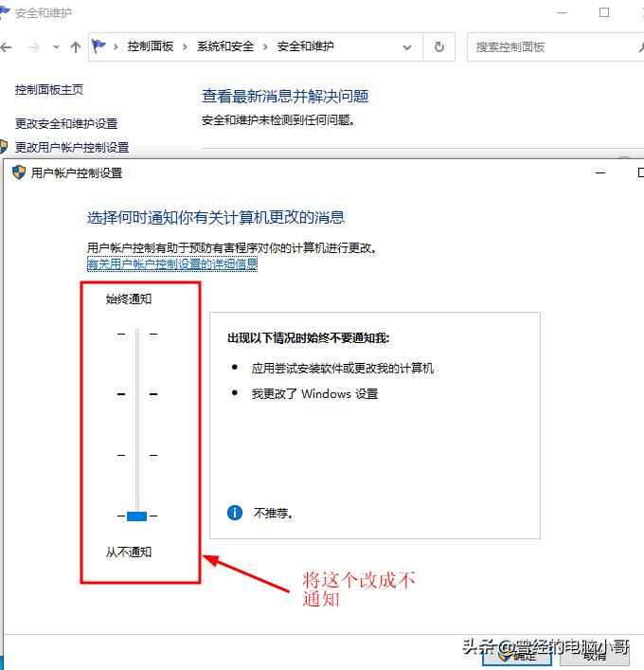Expand the address bar history dropdown
The image size is (644, 670).
pyautogui.click(x=408, y=47)
